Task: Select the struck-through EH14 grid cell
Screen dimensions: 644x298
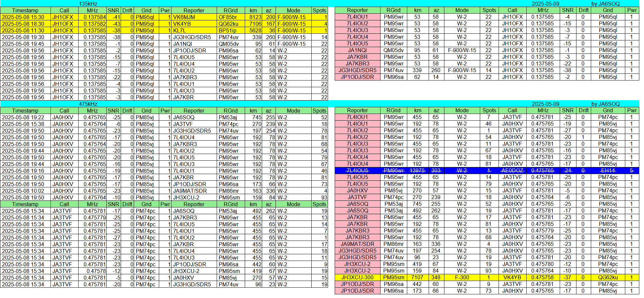Action: tap(608, 171)
